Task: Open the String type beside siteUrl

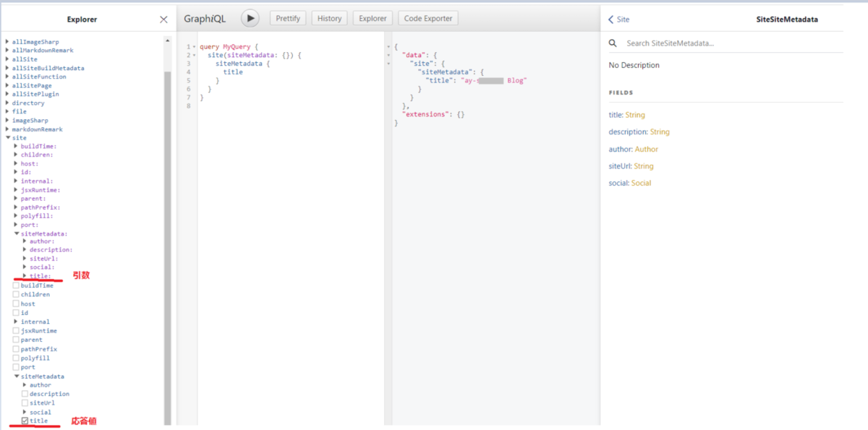Action: click(x=643, y=166)
